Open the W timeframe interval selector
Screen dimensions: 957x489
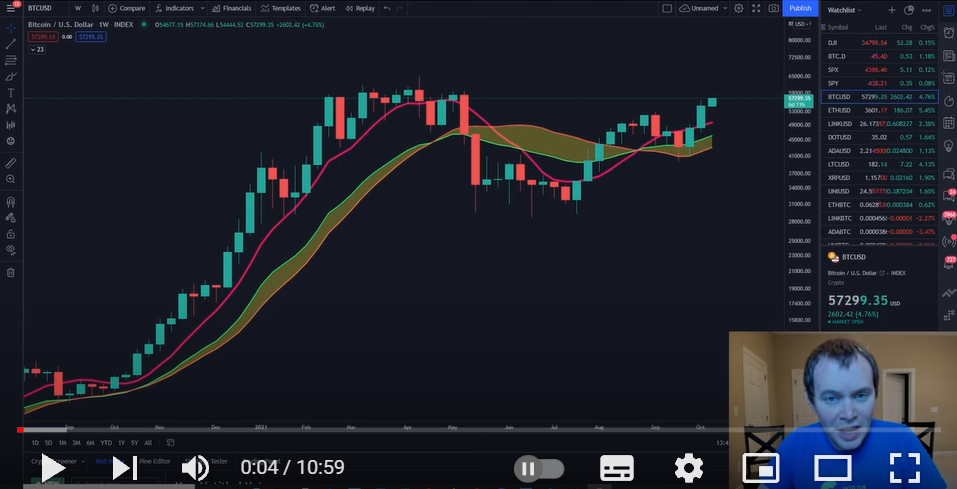[78, 9]
